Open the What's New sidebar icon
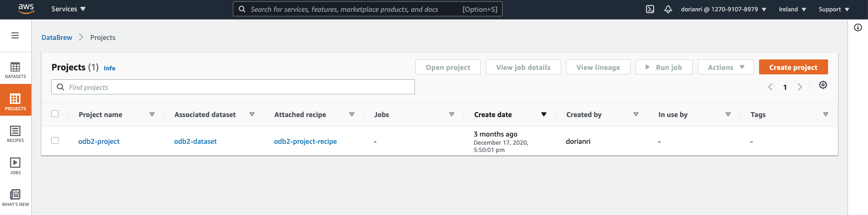 (x=15, y=198)
